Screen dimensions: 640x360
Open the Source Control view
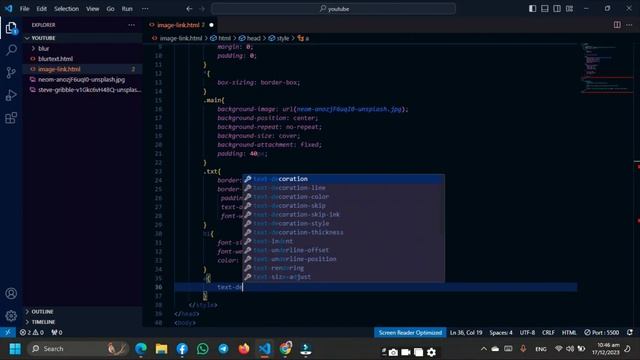point(11,73)
